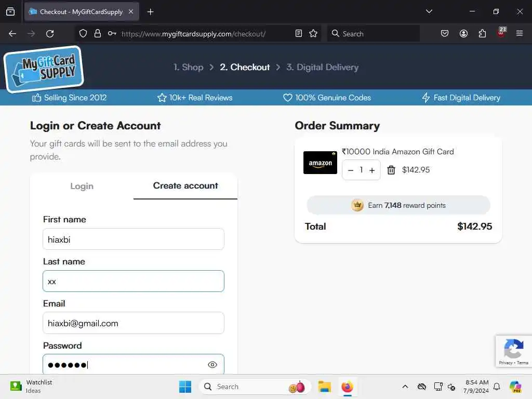Click the Fast Digital Delivery text
The height and width of the screenshot is (399, 532).
pos(467,98)
